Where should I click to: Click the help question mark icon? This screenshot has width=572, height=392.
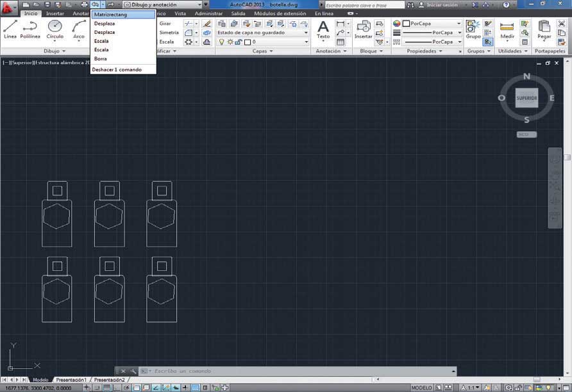(x=506, y=4)
